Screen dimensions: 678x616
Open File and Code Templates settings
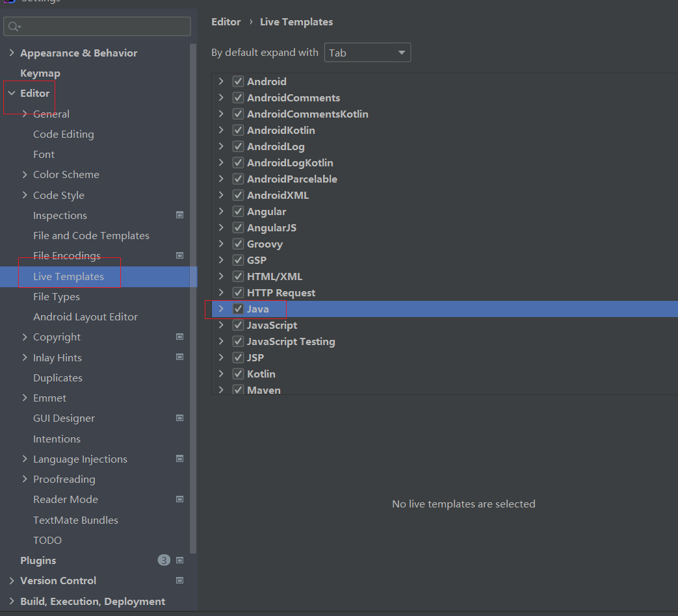(91, 236)
